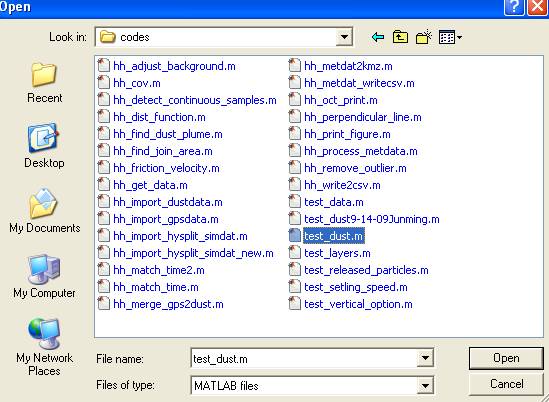549x402 pixels.
Task: Click the file icon of hh_print_figure.m
Action: tap(294, 134)
